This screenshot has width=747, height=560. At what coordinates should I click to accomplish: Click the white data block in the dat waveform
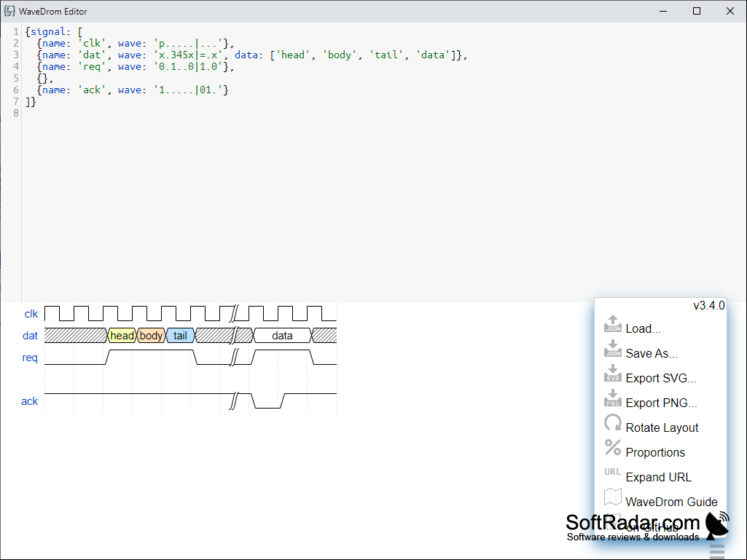coord(283,336)
